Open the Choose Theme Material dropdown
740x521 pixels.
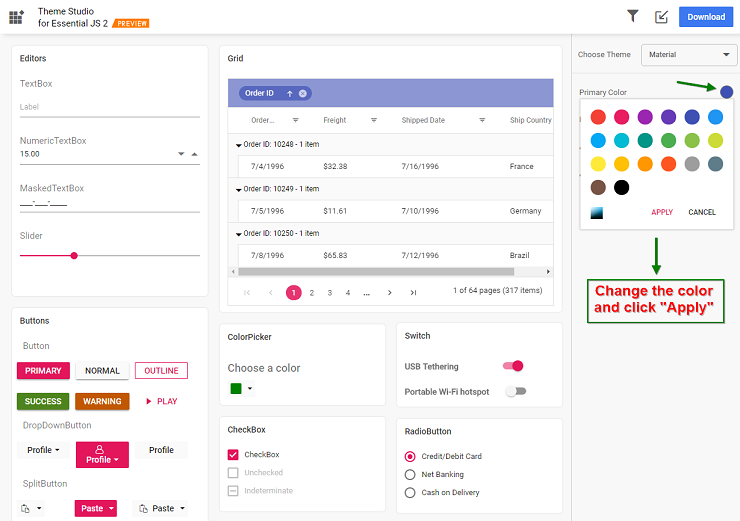[x=689, y=55]
